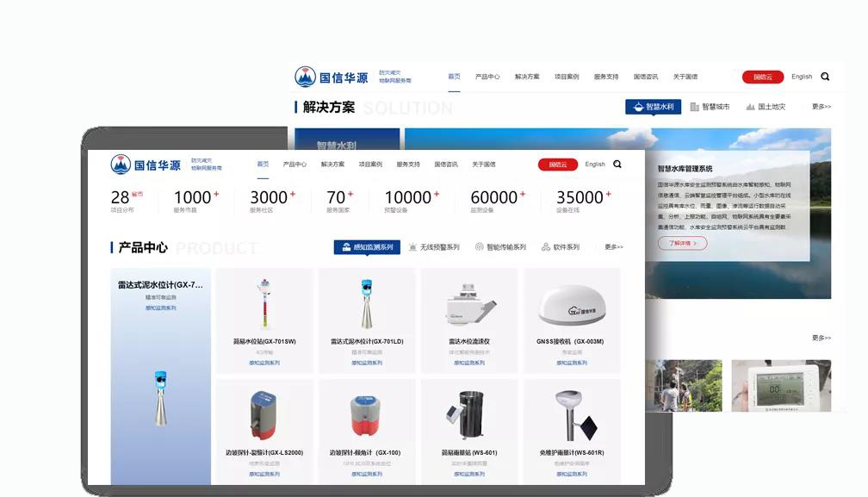Click the 简易雨量站 (WS-601) product name

469,453
